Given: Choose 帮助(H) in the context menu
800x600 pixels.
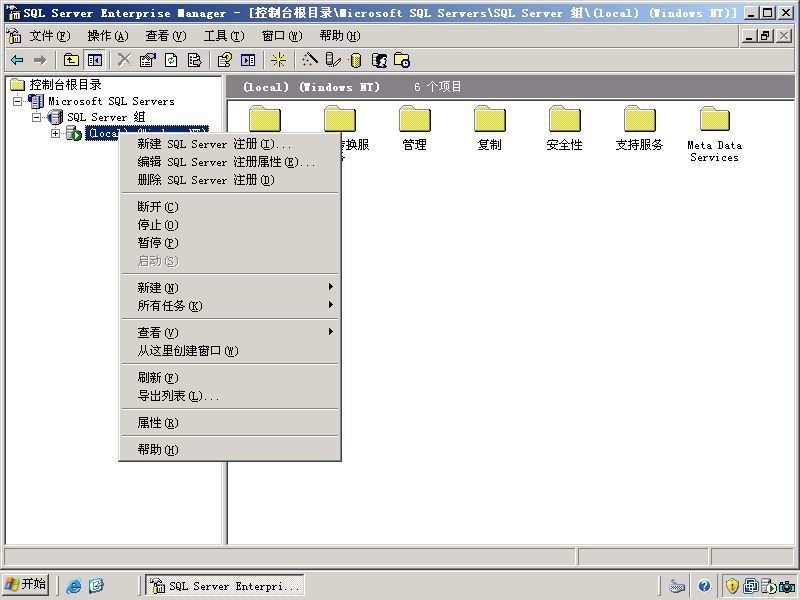Looking at the screenshot, I should (230, 449).
